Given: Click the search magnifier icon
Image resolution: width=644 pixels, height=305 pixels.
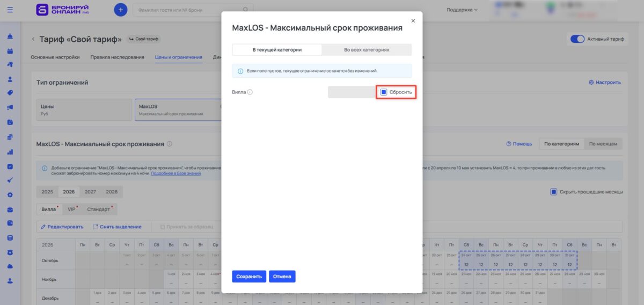Looking at the screenshot, I should click(x=246, y=9).
